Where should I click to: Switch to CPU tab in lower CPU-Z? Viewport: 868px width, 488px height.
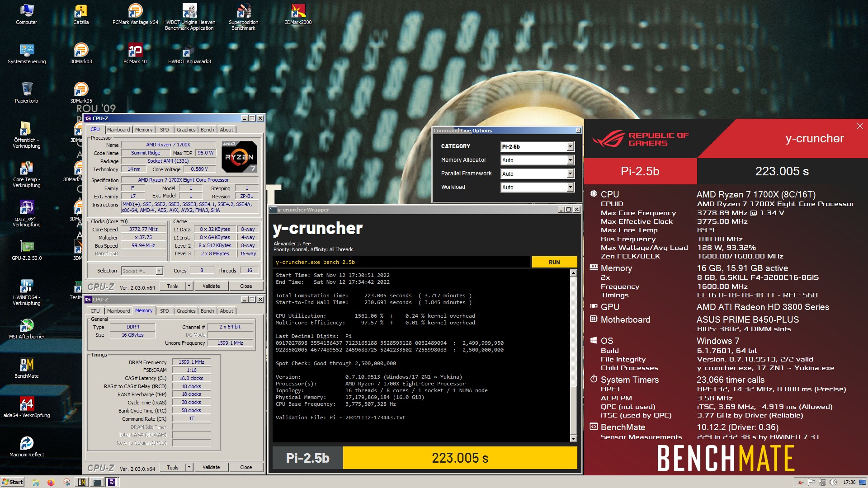tap(95, 311)
